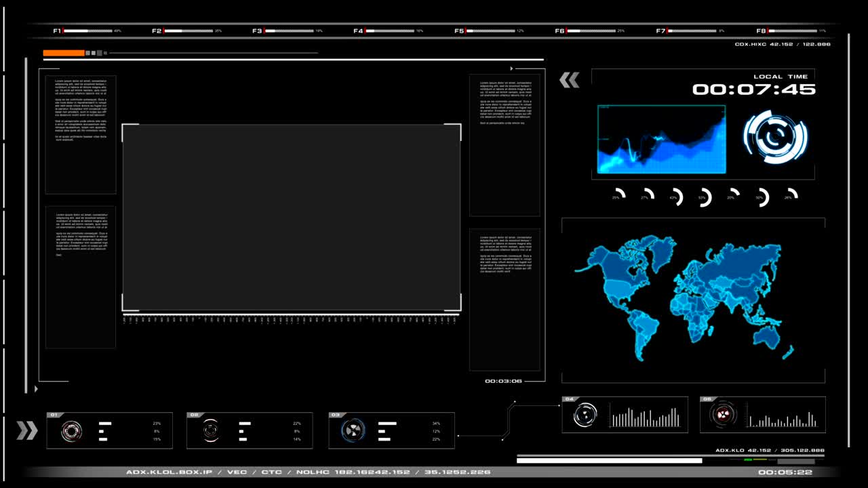Select the F5 meter in top bar
868x488 pixels.
pyautogui.click(x=489, y=31)
